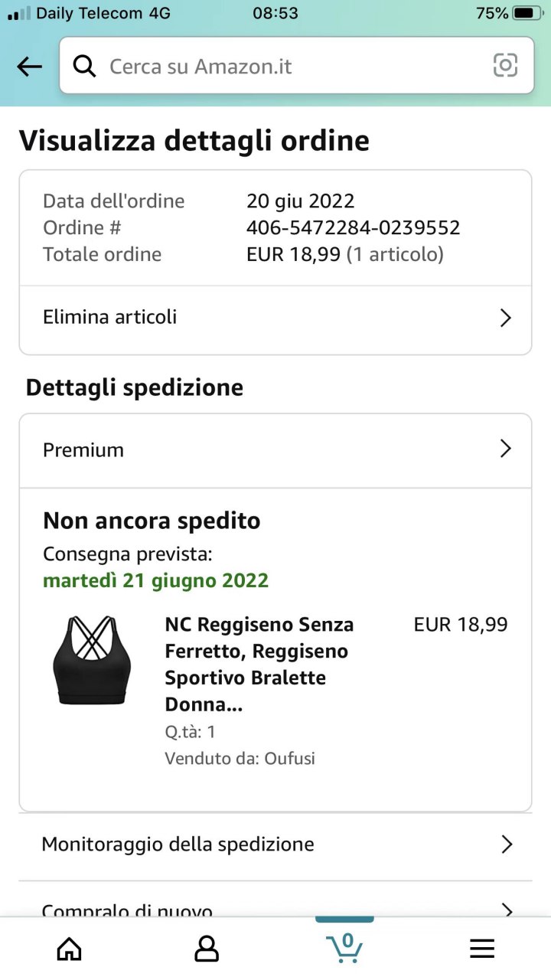This screenshot has width=551, height=980.
Task: Expand Premium shipping chevron
Action: coord(505,449)
